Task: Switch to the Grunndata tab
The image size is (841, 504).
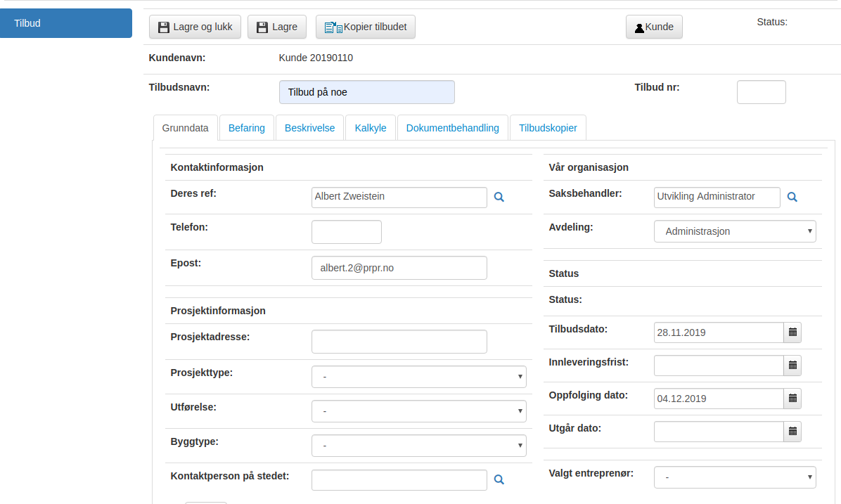Action: [186, 128]
